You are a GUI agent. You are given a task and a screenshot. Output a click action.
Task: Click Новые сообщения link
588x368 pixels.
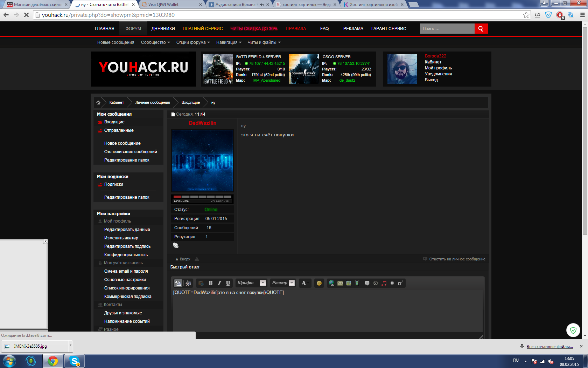[115, 42]
